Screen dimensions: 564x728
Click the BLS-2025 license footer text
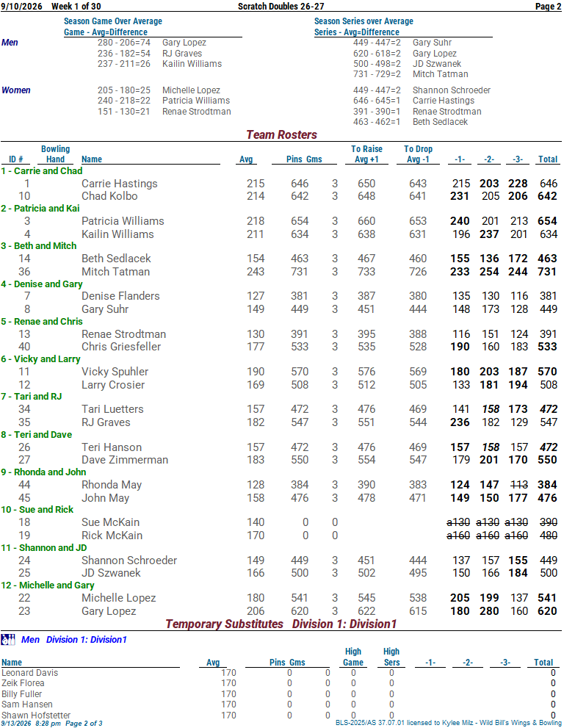(x=449, y=722)
